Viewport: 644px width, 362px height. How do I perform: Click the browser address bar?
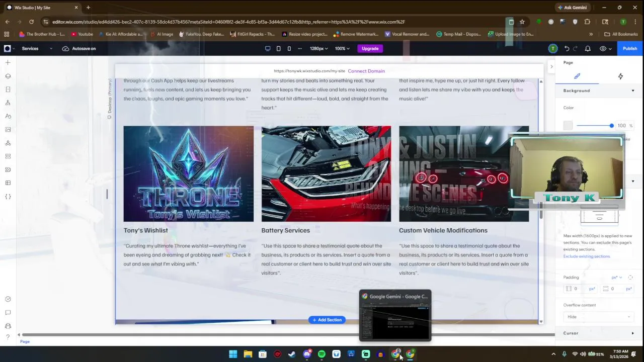pos(277,22)
